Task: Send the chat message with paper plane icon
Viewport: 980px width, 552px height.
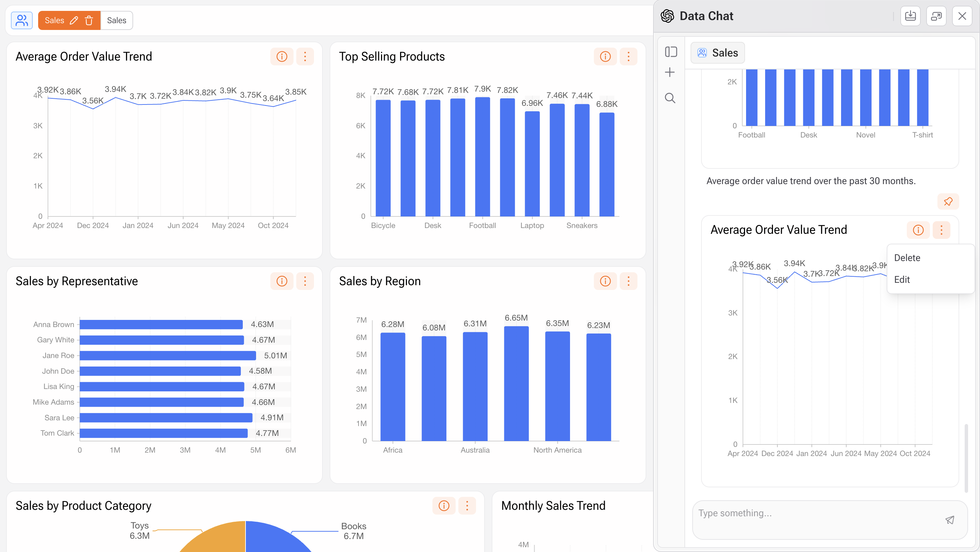Action: (x=950, y=520)
